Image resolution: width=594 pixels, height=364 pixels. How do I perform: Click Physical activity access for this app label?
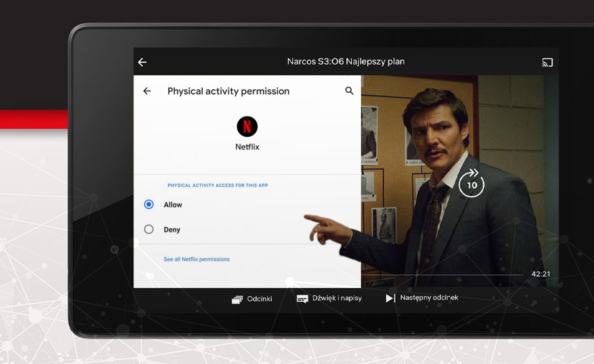coord(218,185)
